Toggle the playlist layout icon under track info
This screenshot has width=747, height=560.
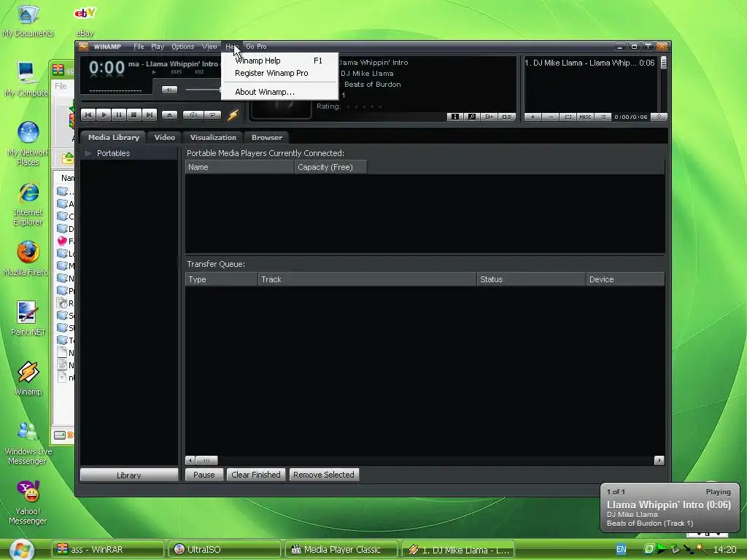[x=506, y=117]
